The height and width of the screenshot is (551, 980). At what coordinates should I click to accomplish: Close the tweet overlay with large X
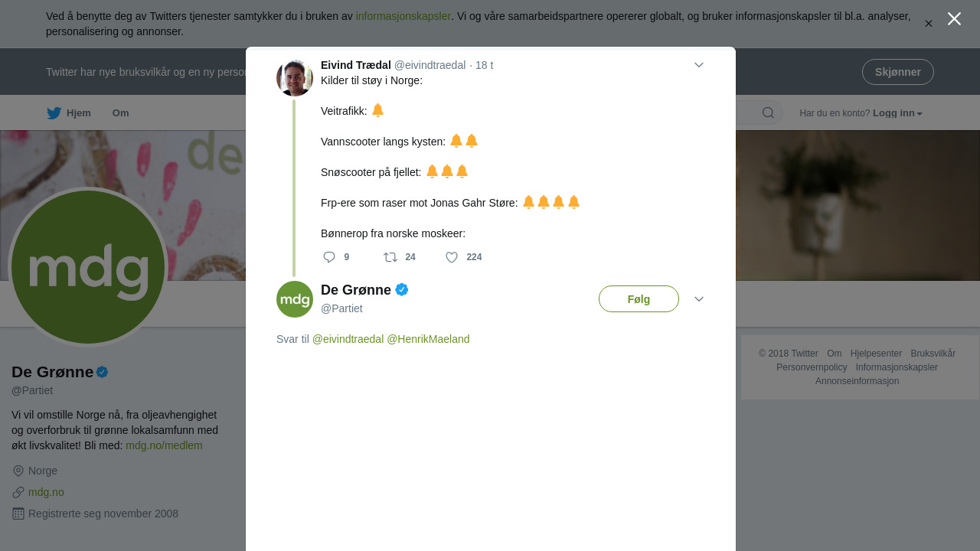[954, 19]
